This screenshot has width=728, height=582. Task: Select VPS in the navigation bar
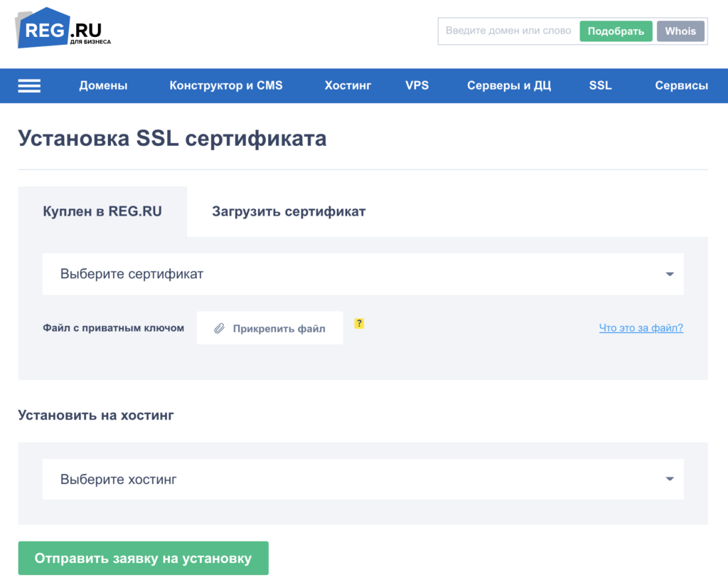(x=417, y=86)
